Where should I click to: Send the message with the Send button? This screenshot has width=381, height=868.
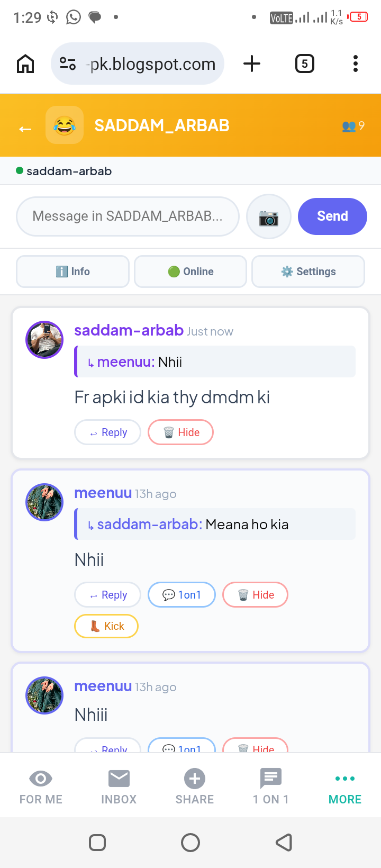coord(332,216)
